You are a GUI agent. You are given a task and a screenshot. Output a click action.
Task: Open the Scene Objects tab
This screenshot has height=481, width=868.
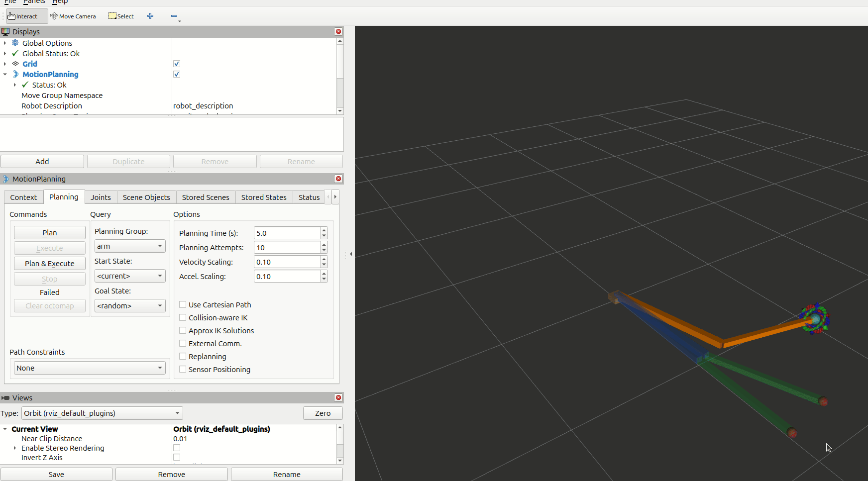click(x=146, y=197)
